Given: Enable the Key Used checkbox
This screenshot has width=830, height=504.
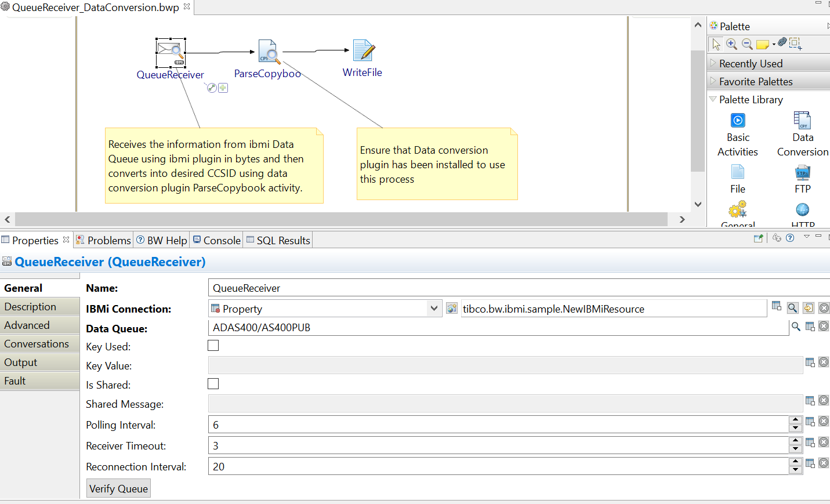Looking at the screenshot, I should point(213,346).
